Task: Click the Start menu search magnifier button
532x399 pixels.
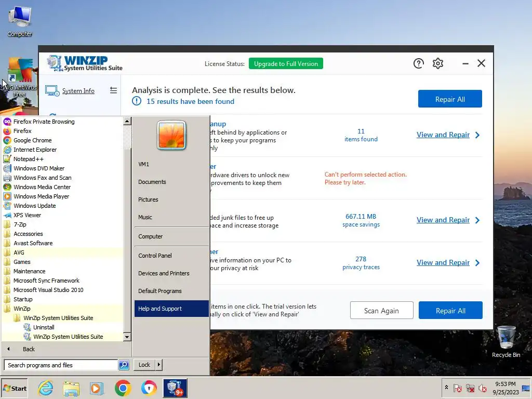Action: tap(124, 365)
